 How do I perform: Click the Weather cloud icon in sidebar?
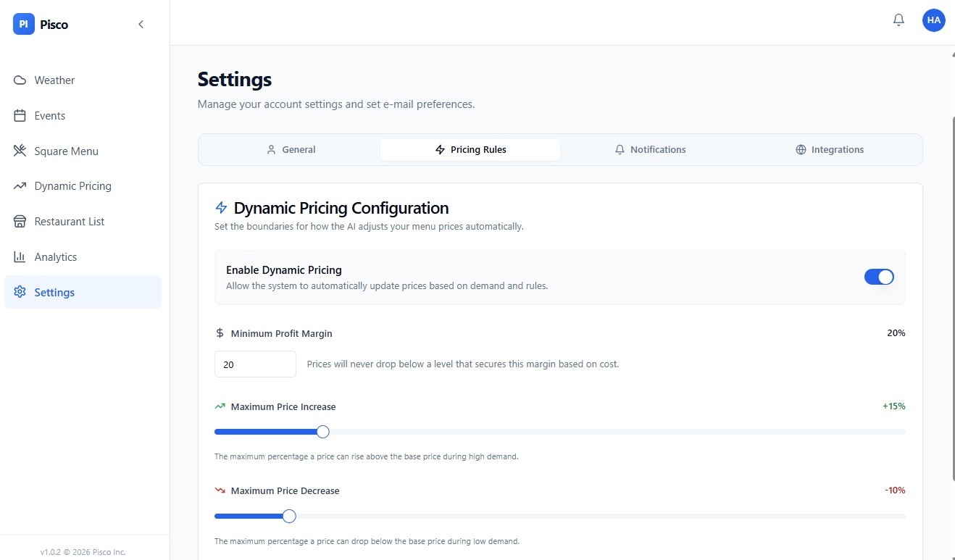click(20, 80)
